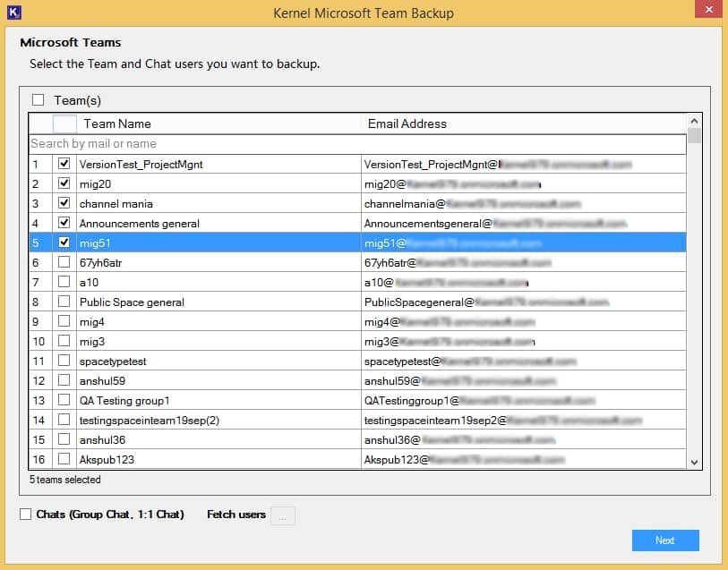Click the testingspaceinteam19sep2@ email cell
Viewport: 728px width, 570px height.
(x=523, y=421)
